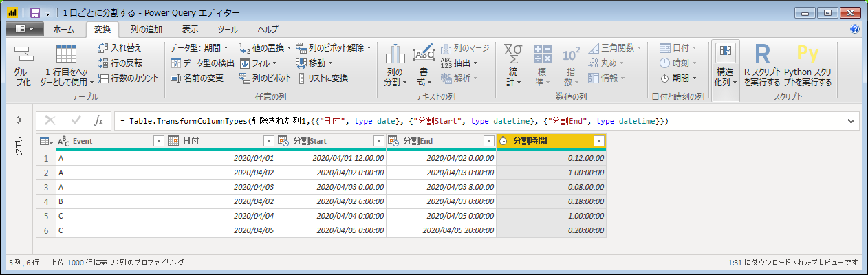Open the 分割End column filter dropdown
The height and width of the screenshot is (275, 868).
[488, 141]
